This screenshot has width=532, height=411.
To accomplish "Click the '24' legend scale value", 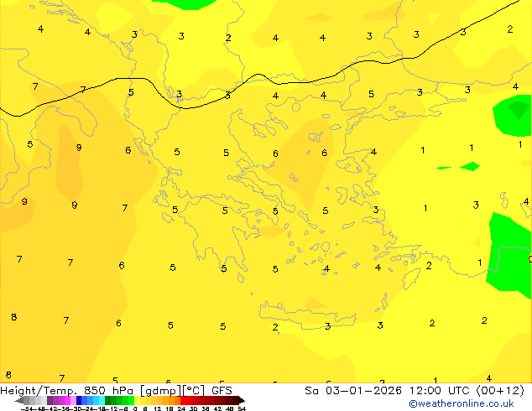I will 181,408.
